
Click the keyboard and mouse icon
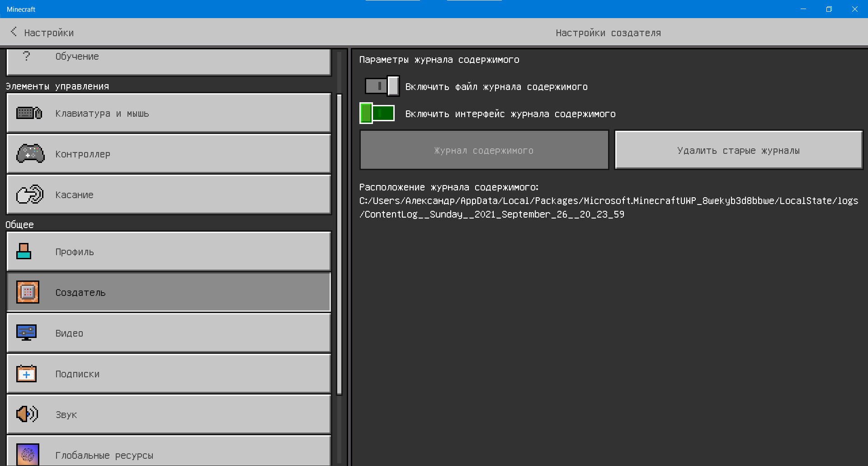pos(29,113)
